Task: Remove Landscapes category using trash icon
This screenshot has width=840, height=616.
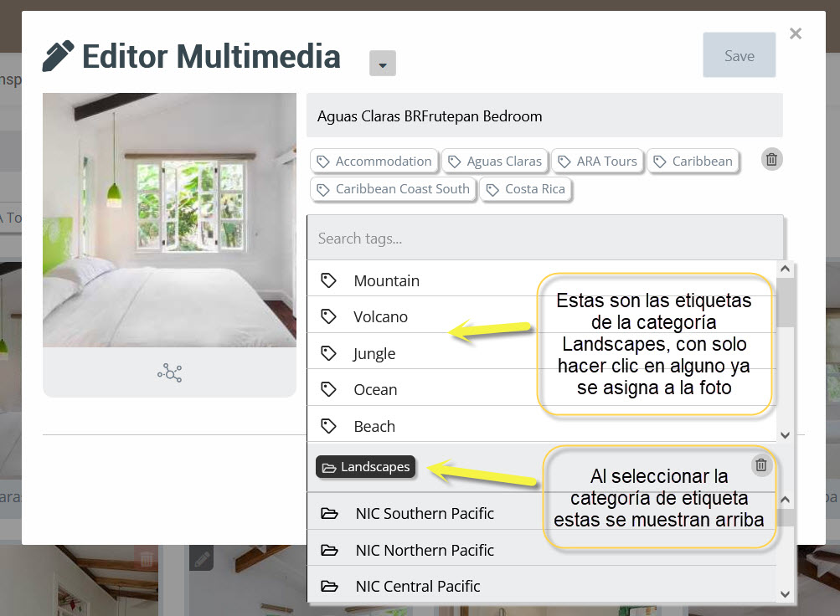Action: pyautogui.click(x=760, y=465)
